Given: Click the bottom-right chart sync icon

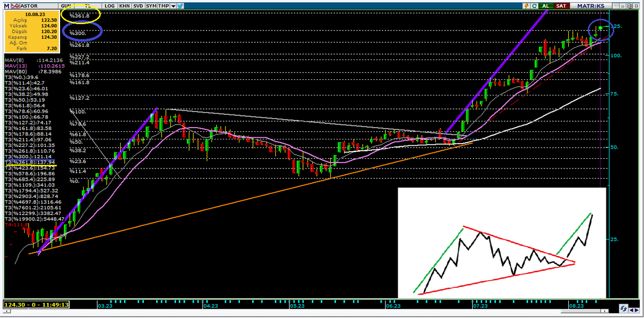Looking at the screenshot, I should pos(624,308).
